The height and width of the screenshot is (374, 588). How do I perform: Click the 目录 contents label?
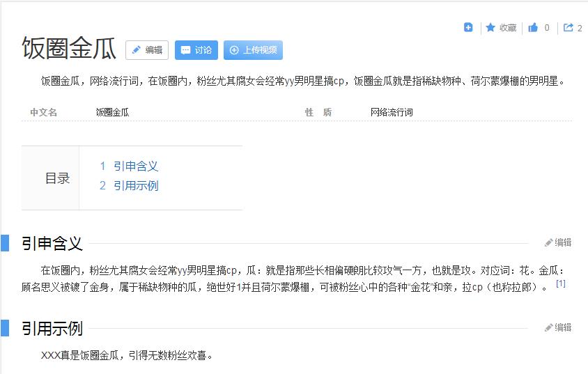(57, 178)
